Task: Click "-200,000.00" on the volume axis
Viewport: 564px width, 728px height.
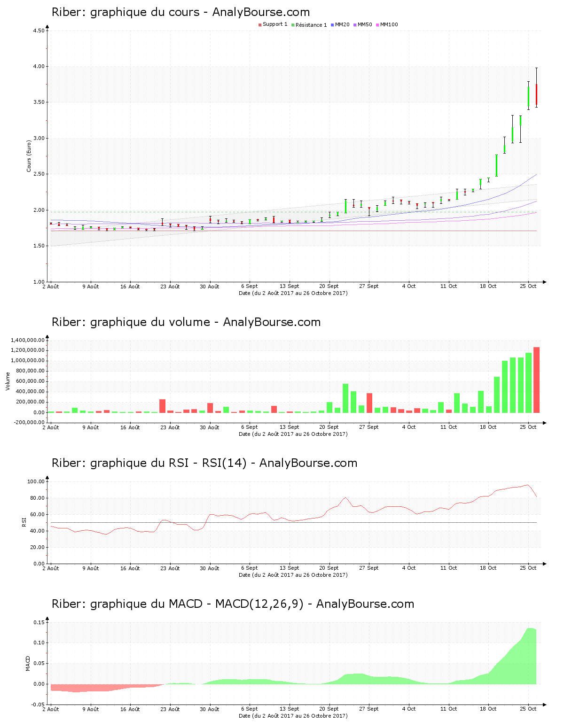Action: 28,422
